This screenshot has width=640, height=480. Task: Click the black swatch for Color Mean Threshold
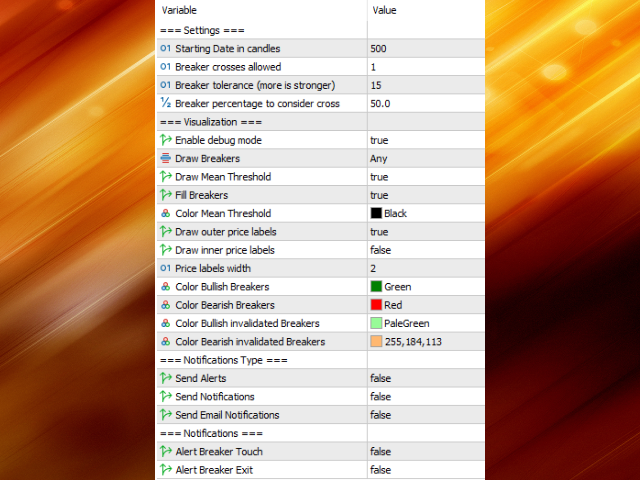point(376,213)
